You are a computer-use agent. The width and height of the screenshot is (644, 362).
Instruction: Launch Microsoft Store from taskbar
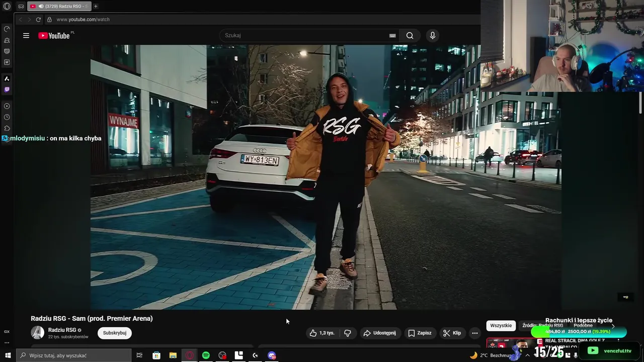click(x=156, y=355)
